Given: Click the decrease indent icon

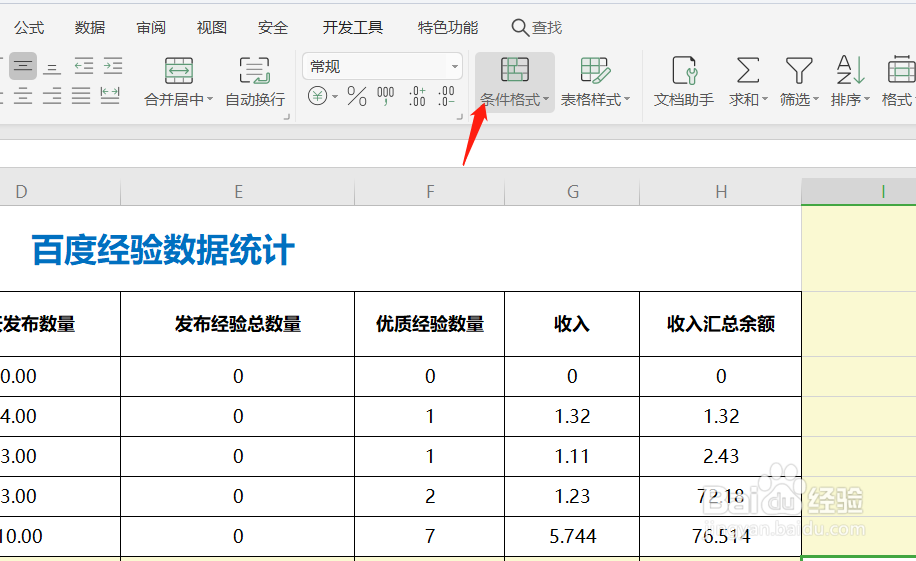Looking at the screenshot, I should click(x=84, y=65).
